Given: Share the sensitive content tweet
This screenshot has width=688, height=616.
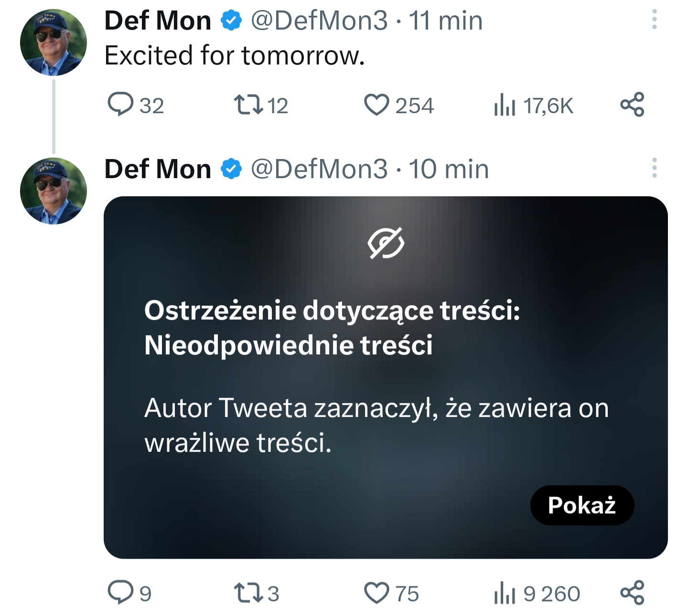Looking at the screenshot, I should (632, 593).
